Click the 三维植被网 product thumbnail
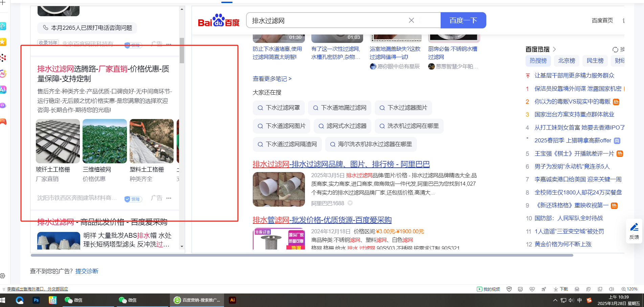The height and width of the screenshot is (307, 644). [x=105, y=141]
